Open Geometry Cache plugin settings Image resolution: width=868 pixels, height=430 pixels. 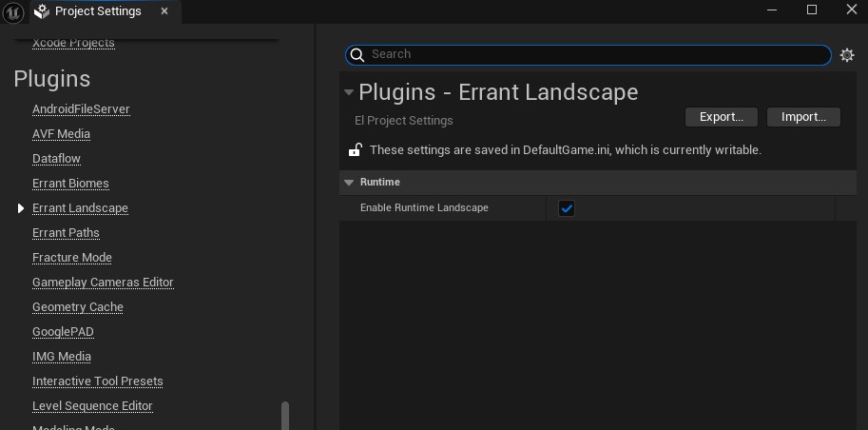(x=78, y=307)
